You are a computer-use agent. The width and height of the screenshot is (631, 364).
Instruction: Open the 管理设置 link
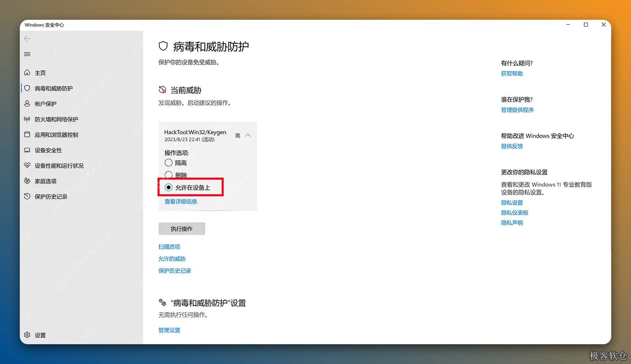pyautogui.click(x=169, y=330)
